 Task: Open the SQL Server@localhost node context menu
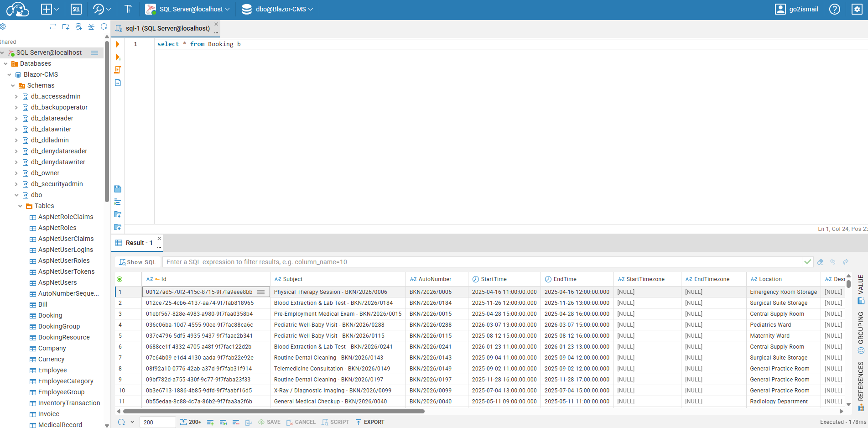(94, 53)
